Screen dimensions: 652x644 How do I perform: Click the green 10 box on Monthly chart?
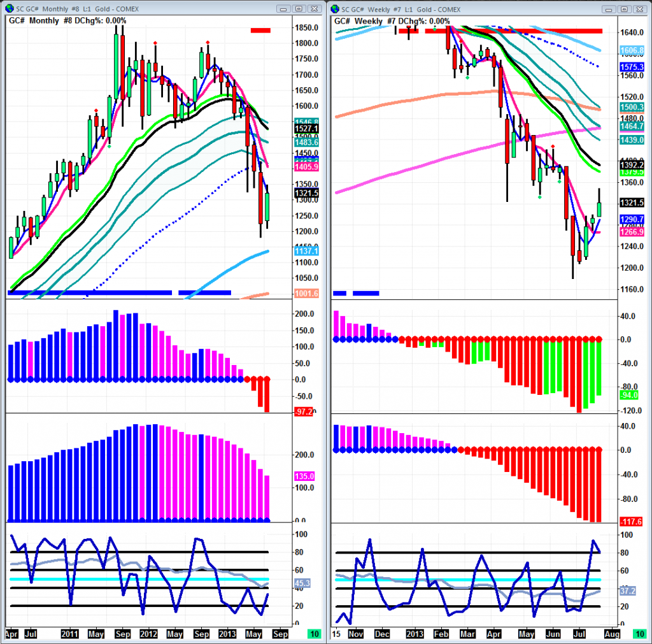pos(314,634)
